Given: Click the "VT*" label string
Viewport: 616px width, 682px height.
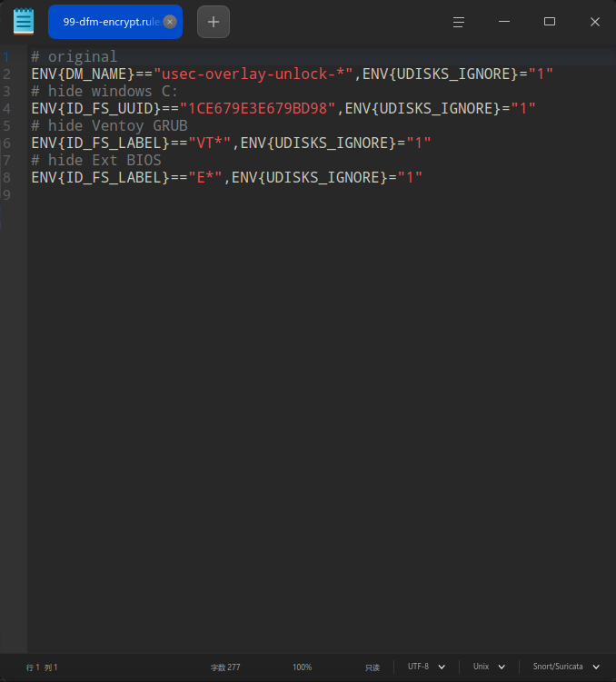Looking at the screenshot, I should (209, 143).
